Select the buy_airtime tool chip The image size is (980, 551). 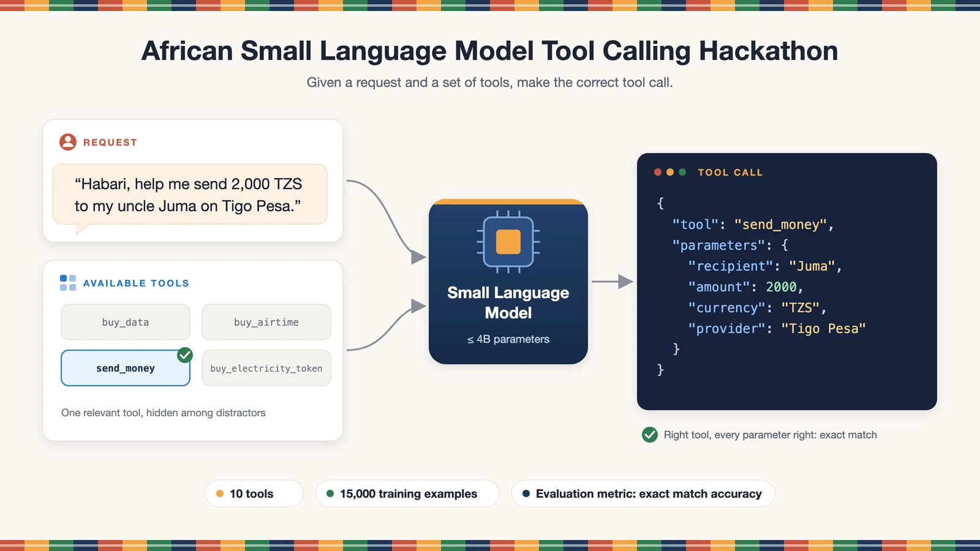tap(266, 322)
